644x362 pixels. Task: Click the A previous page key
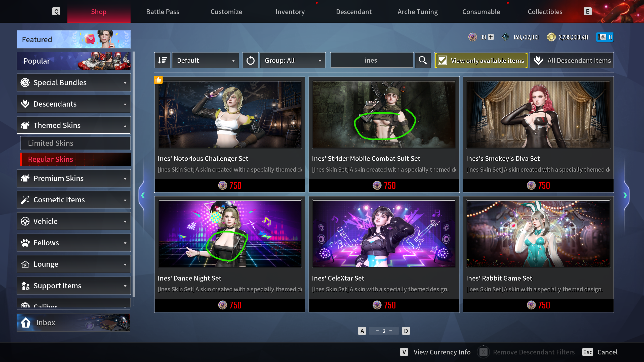[x=362, y=331]
